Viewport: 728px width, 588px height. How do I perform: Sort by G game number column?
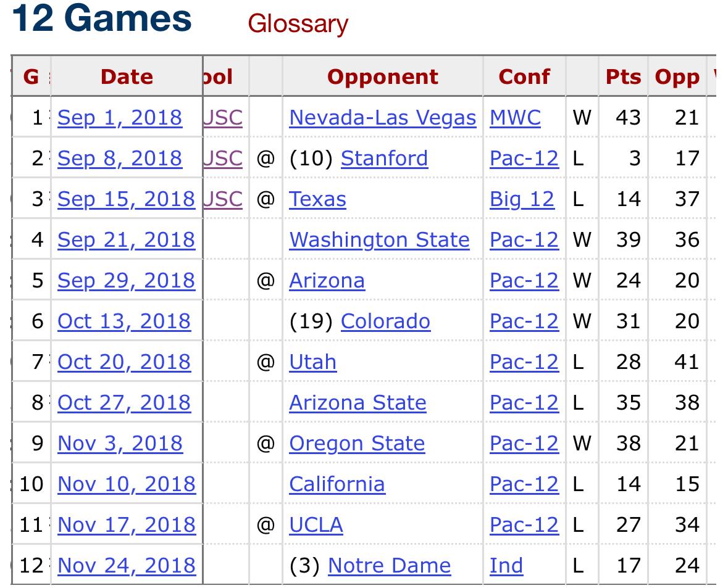coord(31,77)
